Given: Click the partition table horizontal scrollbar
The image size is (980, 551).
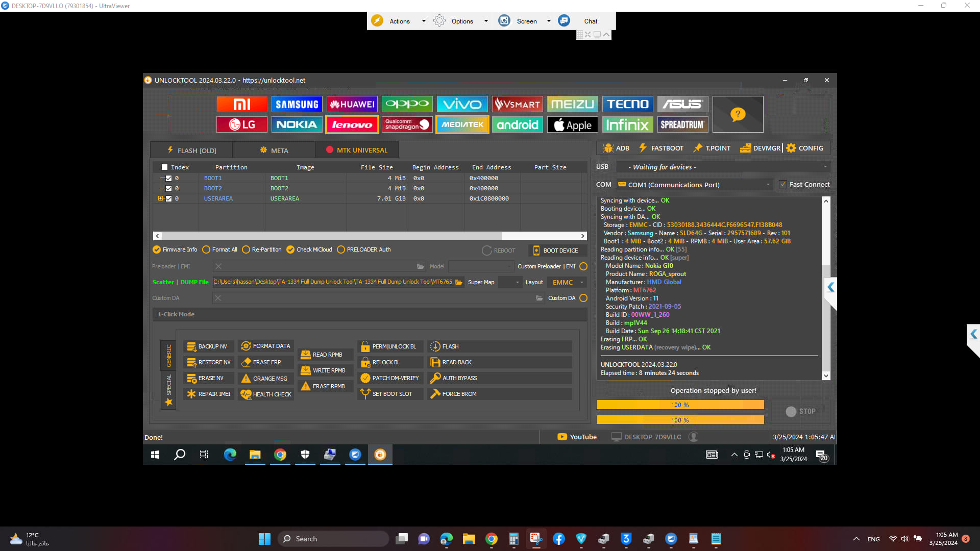Looking at the screenshot, I should click(x=370, y=236).
